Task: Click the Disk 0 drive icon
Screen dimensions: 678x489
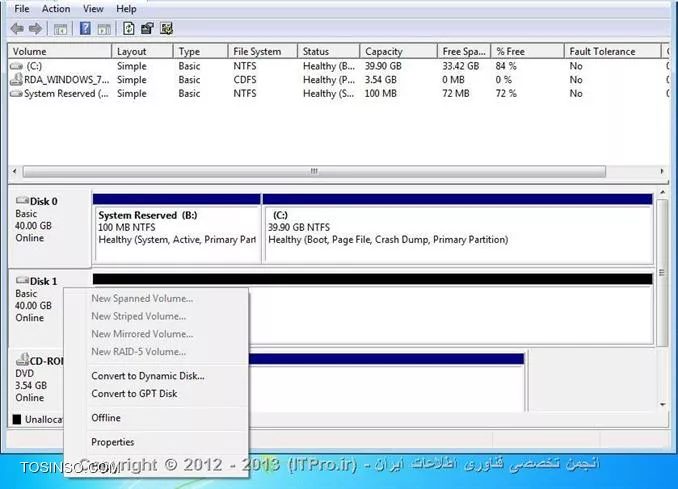Action: pyautogui.click(x=22, y=200)
